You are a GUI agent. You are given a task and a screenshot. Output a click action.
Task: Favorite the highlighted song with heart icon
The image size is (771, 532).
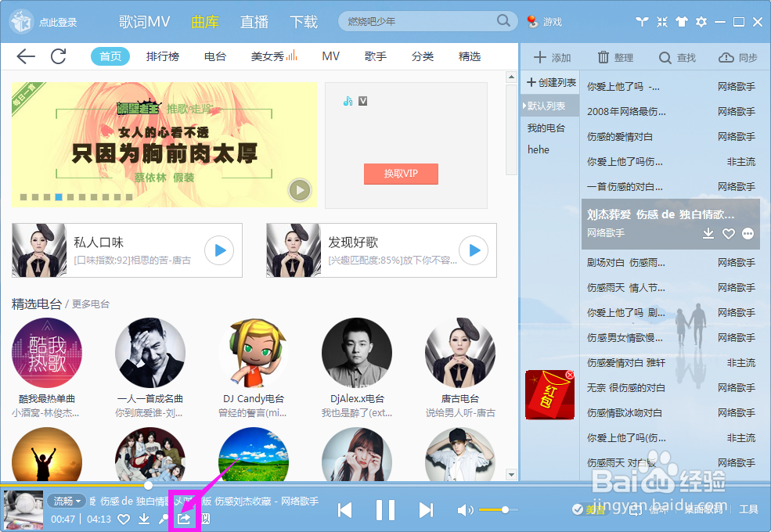pos(728,234)
